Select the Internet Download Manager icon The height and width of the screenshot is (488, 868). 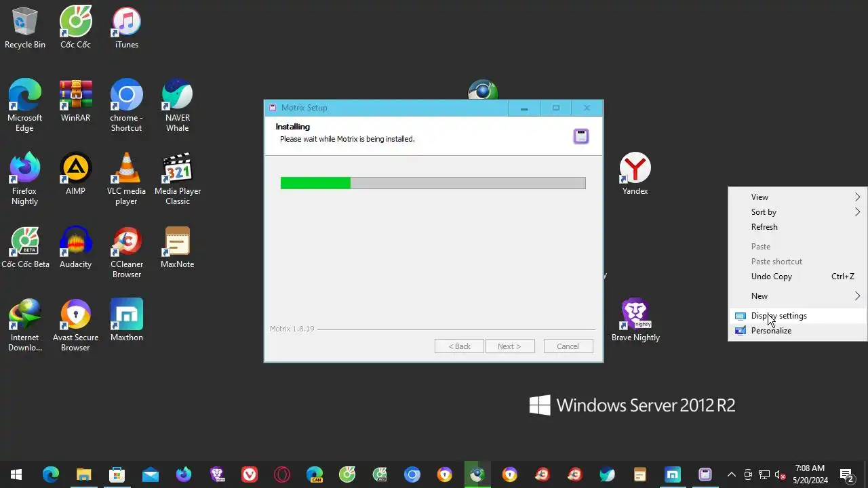coord(25,325)
